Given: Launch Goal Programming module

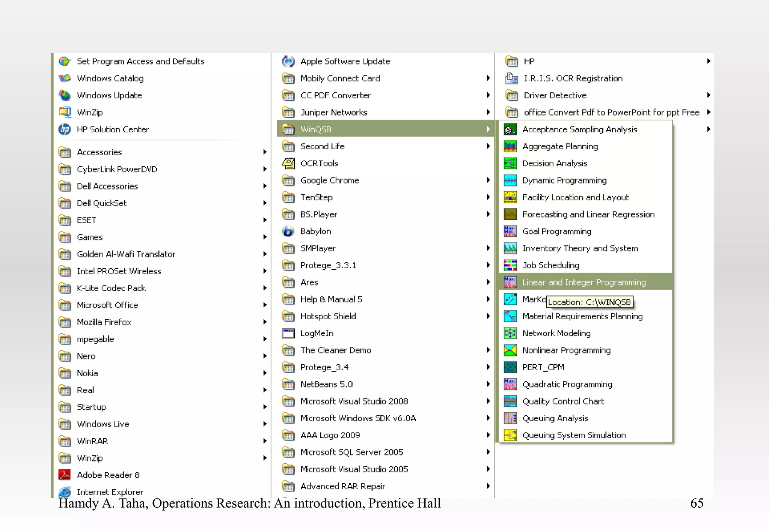Looking at the screenshot, I should (556, 231).
